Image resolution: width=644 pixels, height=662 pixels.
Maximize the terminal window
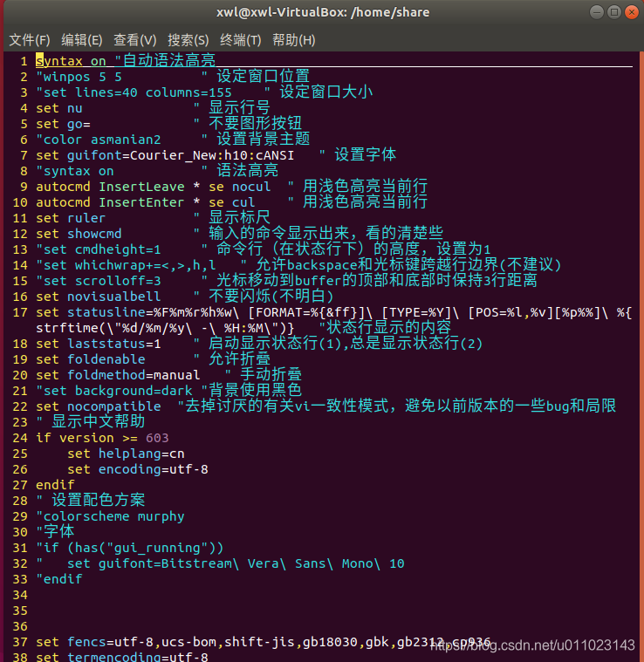click(614, 12)
